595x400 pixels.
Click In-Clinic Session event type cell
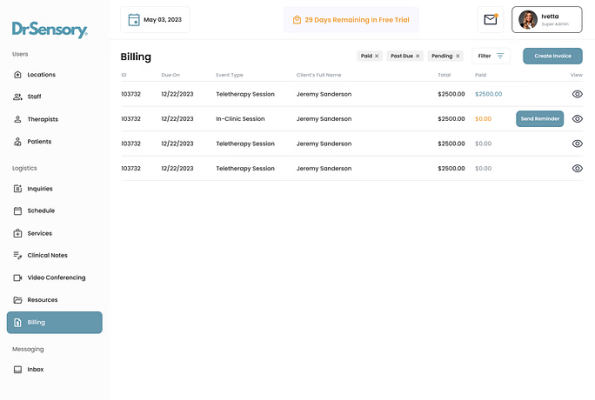coord(240,119)
